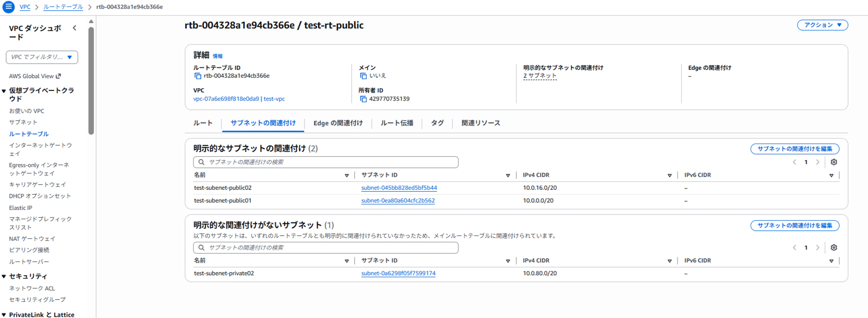This screenshot has width=868, height=318.
Task: Open Egress-only インターネットゲートウェイ in sidebar
Action: pos(39,169)
